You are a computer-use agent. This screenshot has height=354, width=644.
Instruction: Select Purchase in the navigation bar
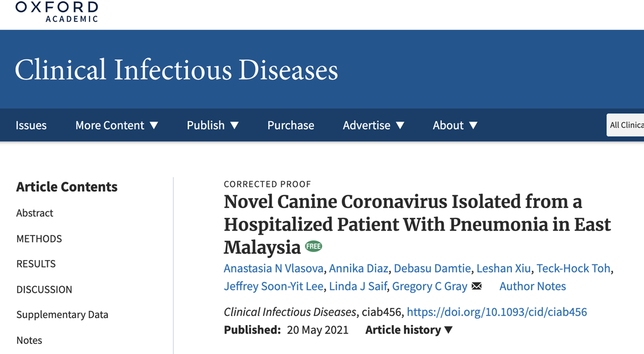click(x=291, y=126)
